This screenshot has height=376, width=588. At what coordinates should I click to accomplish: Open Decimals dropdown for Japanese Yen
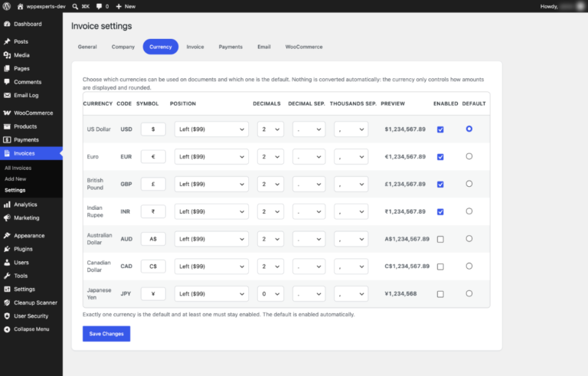point(270,294)
